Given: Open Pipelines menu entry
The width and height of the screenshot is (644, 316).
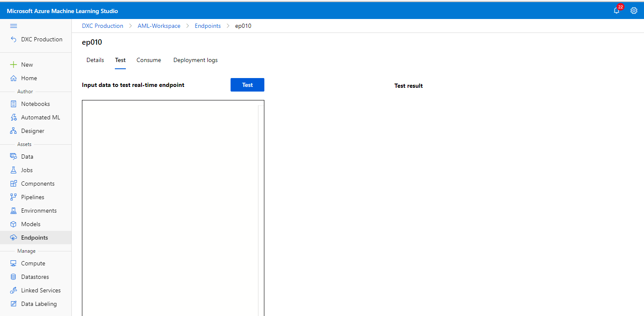Looking at the screenshot, I should coord(33,197).
